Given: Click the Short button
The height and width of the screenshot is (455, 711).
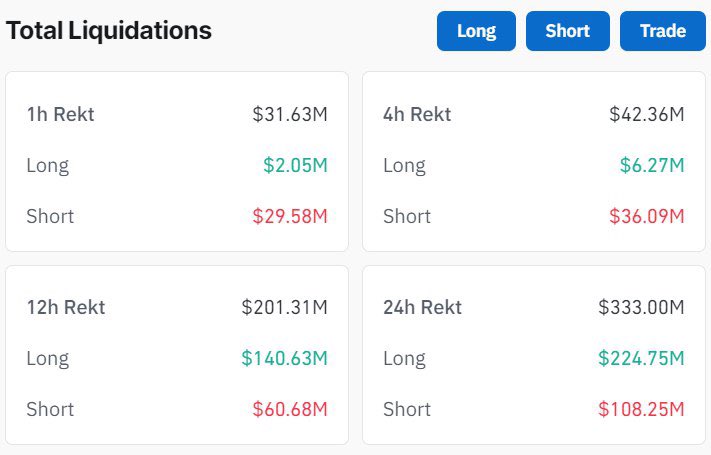Looking at the screenshot, I should [567, 31].
